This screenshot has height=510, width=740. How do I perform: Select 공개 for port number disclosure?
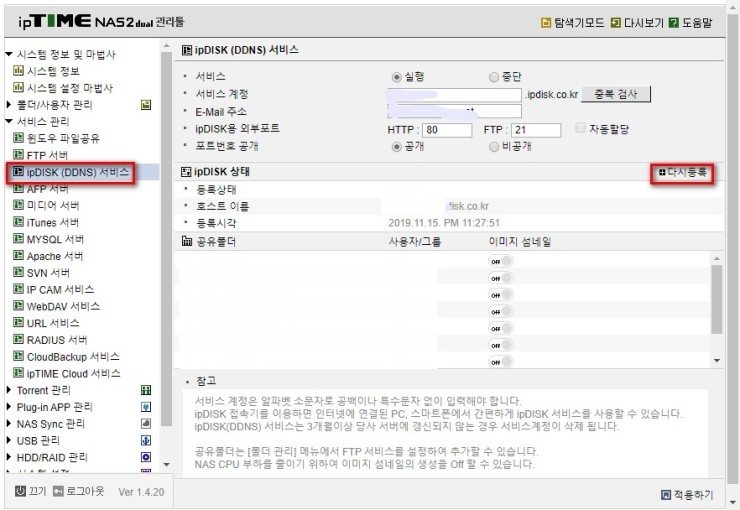(396, 147)
